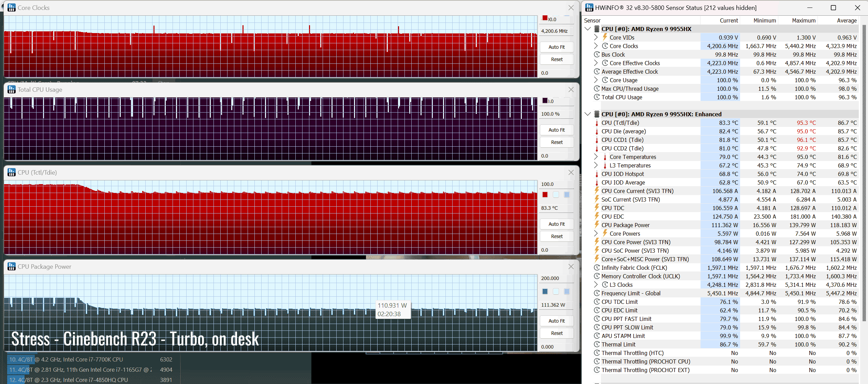Click the lightning bolt icon next to CPU Package Power row
The width and height of the screenshot is (868, 384).
pyautogui.click(x=597, y=225)
